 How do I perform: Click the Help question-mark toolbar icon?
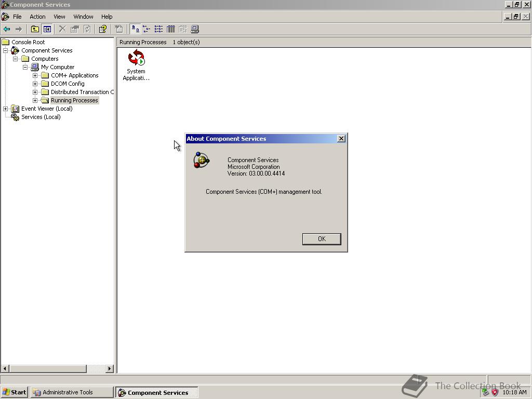[x=102, y=30]
